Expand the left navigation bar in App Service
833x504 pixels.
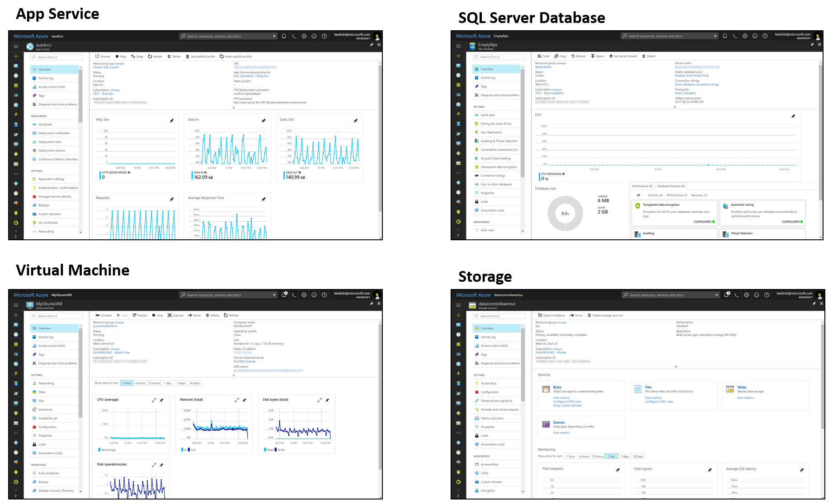point(15,236)
